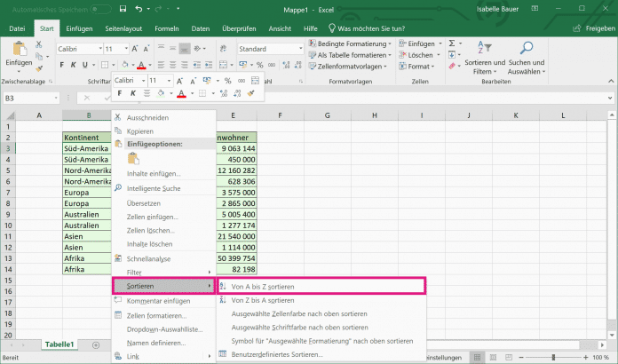Click the format painter brush in mini toolbar
This screenshot has width=618, height=364.
coord(251,92)
